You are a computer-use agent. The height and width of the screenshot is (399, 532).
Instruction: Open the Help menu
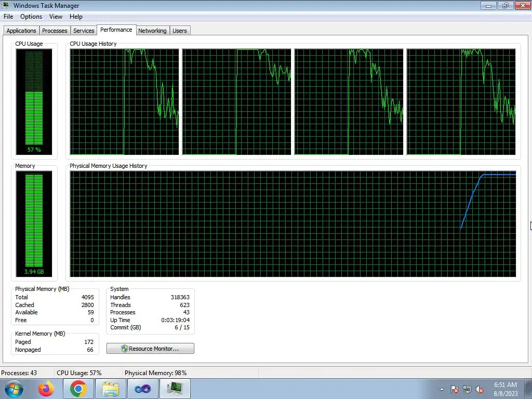tap(76, 17)
